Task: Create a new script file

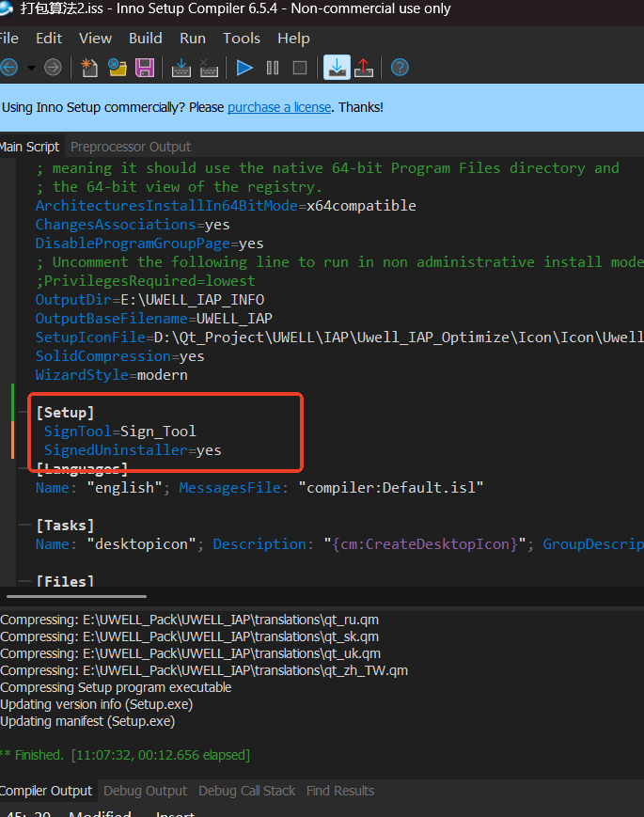Action: point(89,68)
